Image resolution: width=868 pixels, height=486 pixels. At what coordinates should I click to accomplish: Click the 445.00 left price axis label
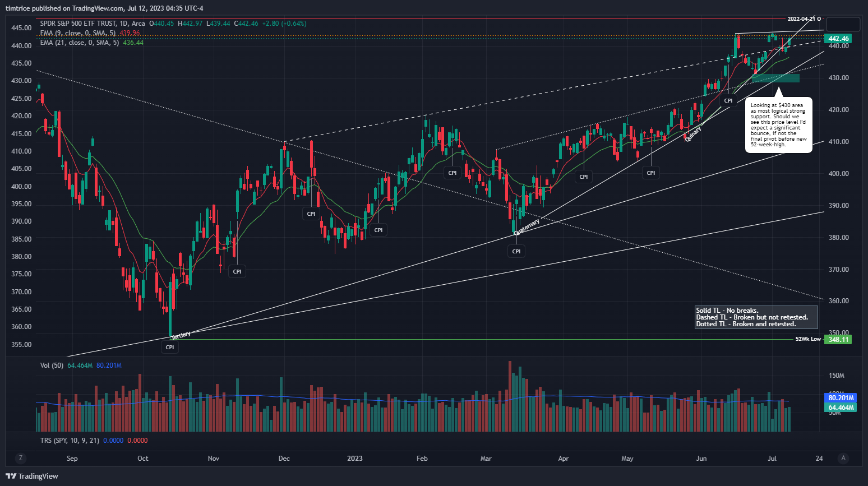21,28
